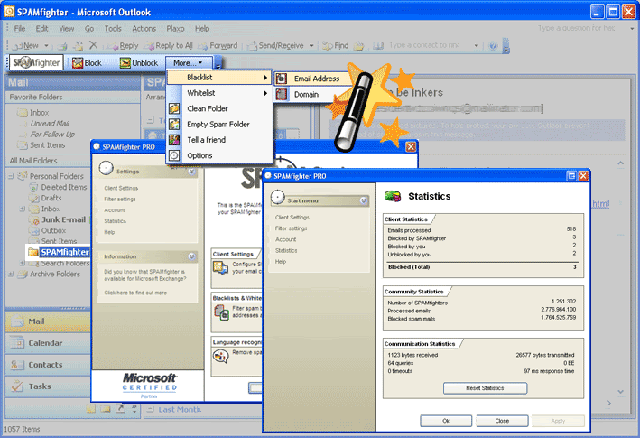Choose Domain in the Blacklist submenu
This screenshot has height=438, width=640.
click(306, 93)
